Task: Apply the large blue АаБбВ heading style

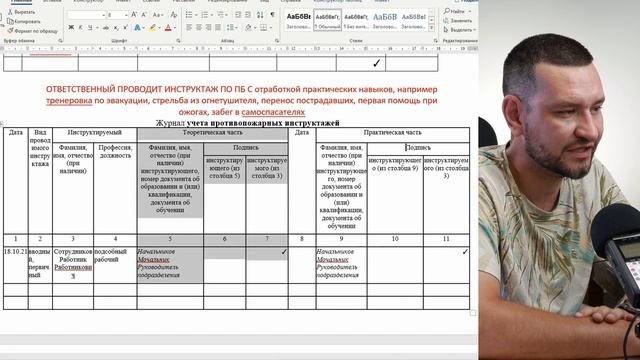Action: [384, 20]
